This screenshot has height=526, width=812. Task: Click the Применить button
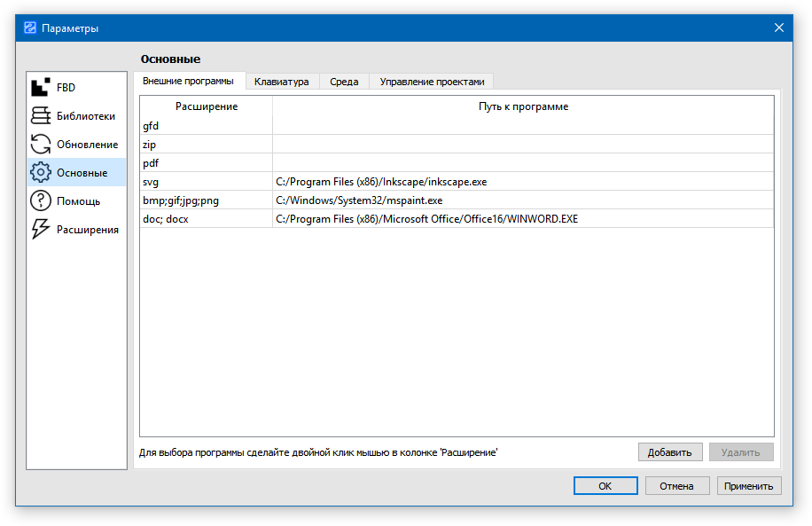point(750,486)
